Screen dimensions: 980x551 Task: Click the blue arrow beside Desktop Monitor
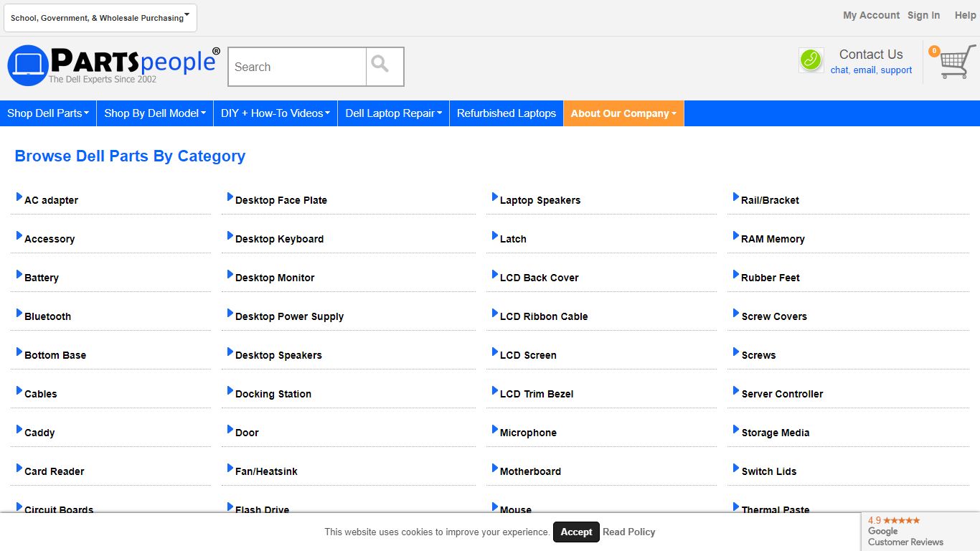click(230, 274)
